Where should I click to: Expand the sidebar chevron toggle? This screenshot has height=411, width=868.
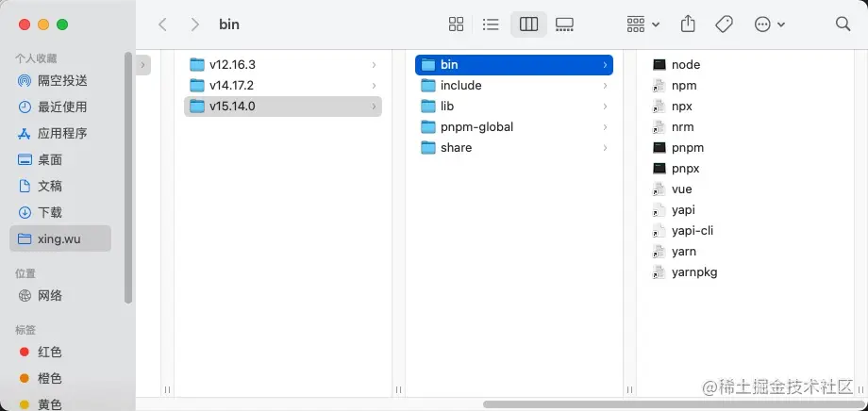[x=143, y=65]
